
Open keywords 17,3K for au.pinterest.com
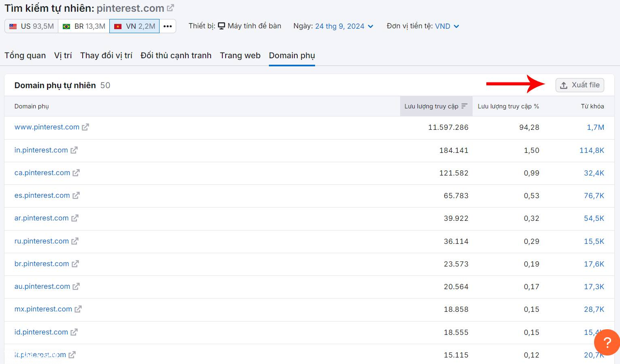594,287
